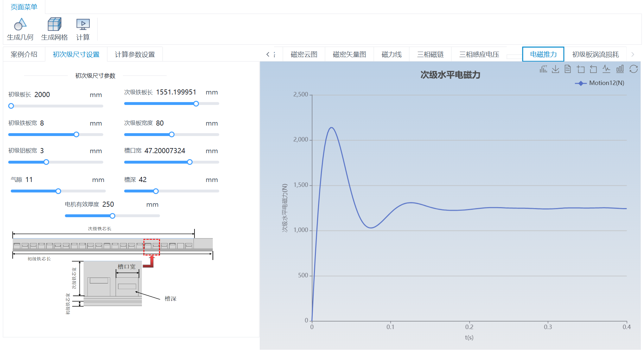
Task: Open the chart data view document icon
Action: tap(568, 69)
